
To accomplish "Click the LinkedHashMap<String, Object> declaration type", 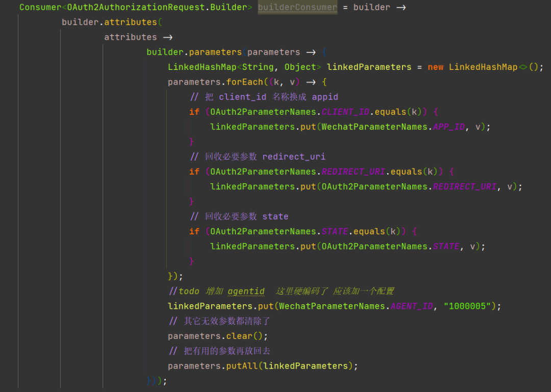I will pos(244,67).
